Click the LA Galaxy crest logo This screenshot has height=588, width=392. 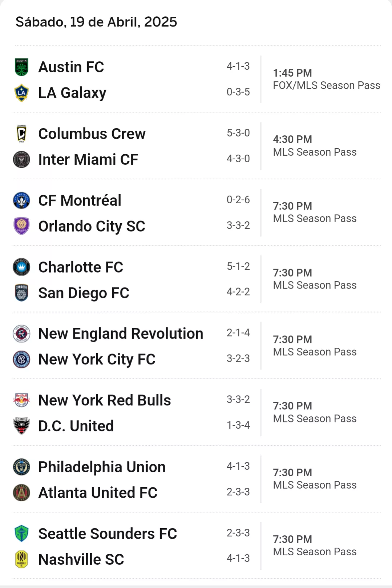tap(21, 93)
